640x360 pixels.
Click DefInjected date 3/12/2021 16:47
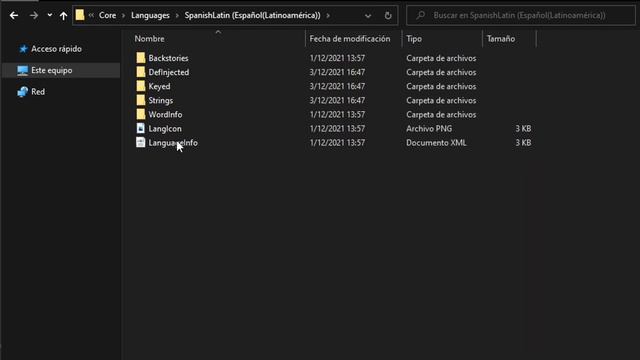pyautogui.click(x=337, y=72)
